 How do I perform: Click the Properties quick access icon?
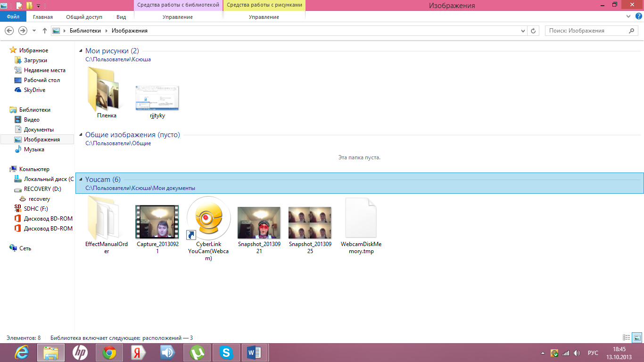coord(19,6)
